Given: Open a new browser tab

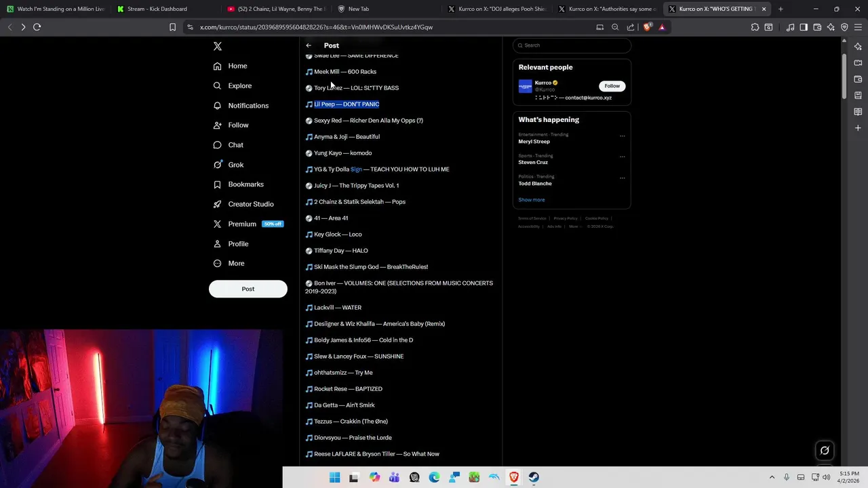Looking at the screenshot, I should point(781,9).
